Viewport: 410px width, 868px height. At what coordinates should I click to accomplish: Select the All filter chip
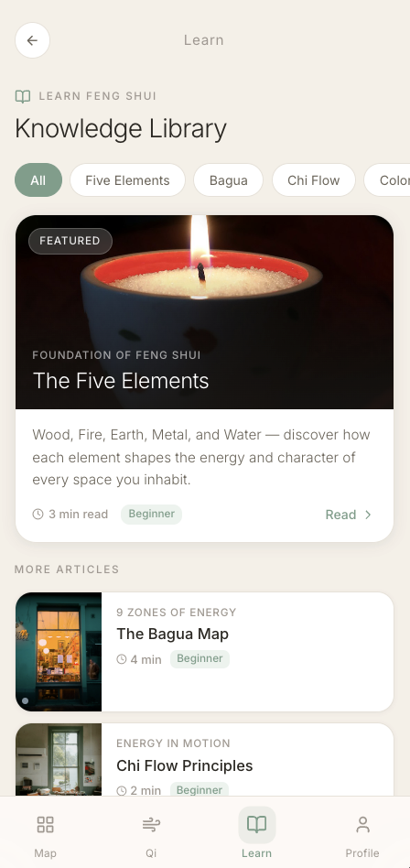(38, 179)
